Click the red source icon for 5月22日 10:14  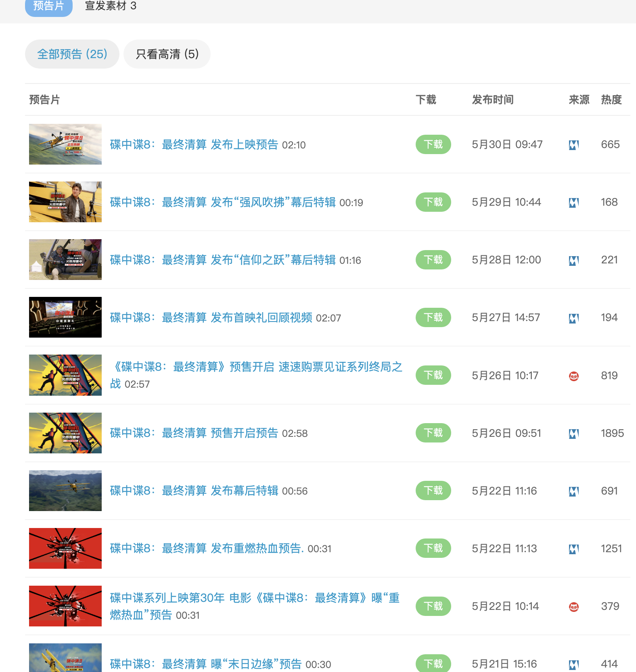point(573,607)
